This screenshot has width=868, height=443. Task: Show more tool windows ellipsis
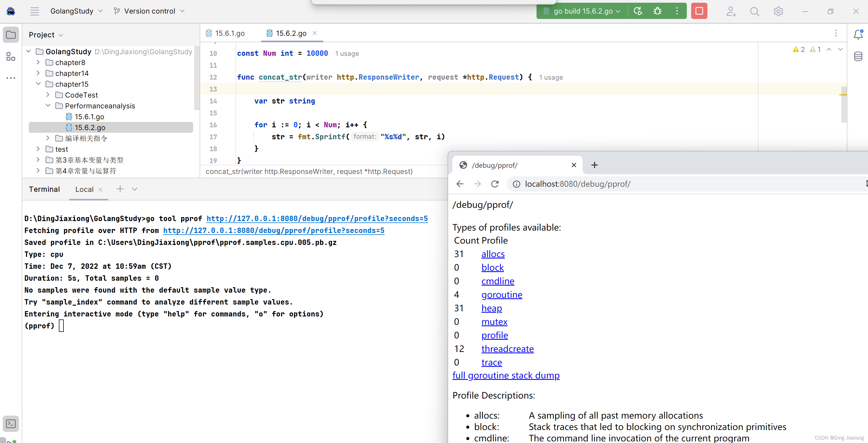click(11, 78)
